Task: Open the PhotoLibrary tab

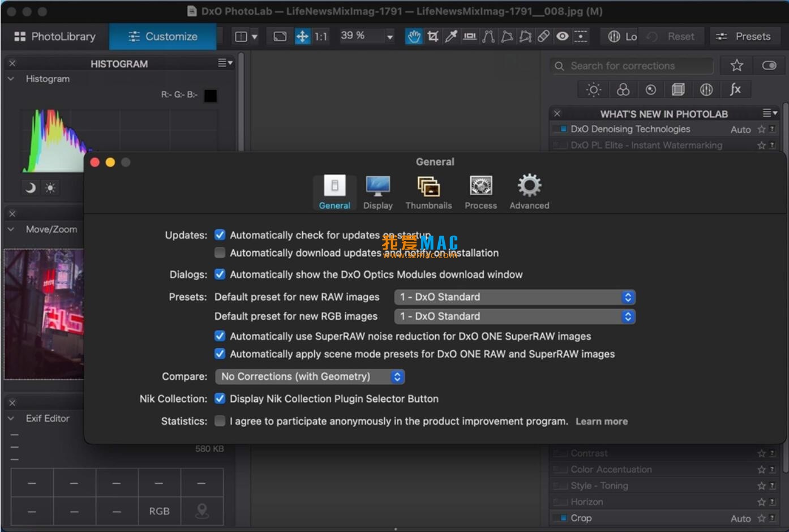Action: (x=54, y=36)
